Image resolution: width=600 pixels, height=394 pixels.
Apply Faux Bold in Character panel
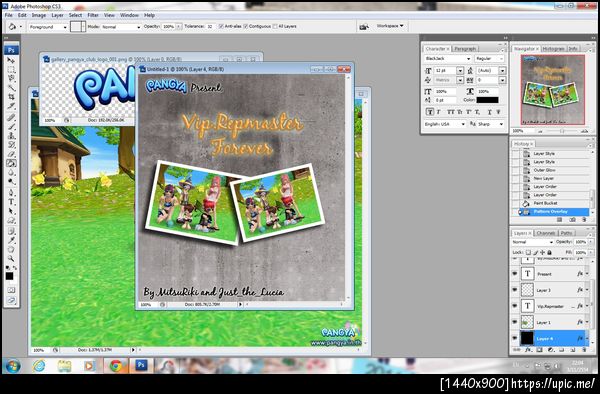click(430, 112)
